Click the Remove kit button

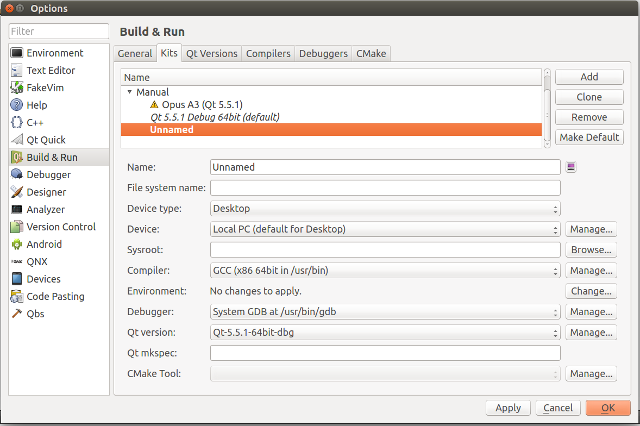pos(589,117)
